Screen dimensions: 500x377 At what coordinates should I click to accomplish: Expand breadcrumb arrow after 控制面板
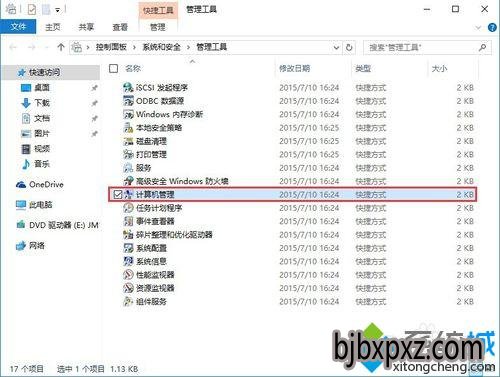134,47
